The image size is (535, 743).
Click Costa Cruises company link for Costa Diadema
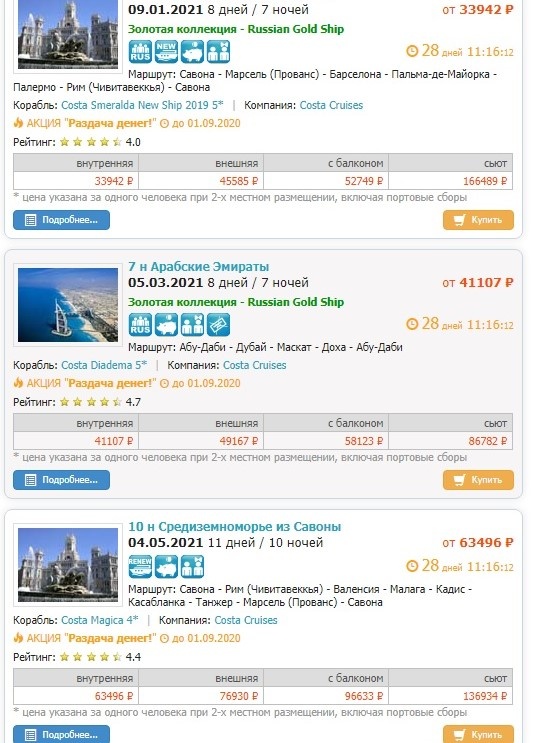254,365
